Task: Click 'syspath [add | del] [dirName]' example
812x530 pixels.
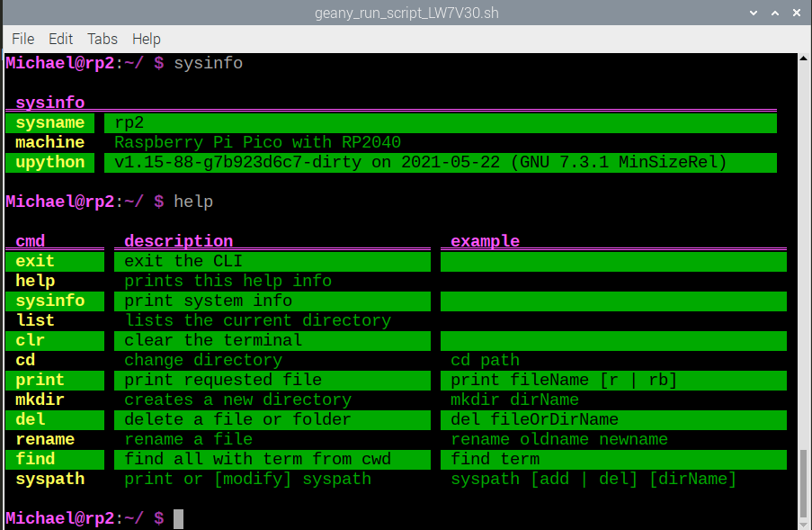Action: tap(593, 479)
